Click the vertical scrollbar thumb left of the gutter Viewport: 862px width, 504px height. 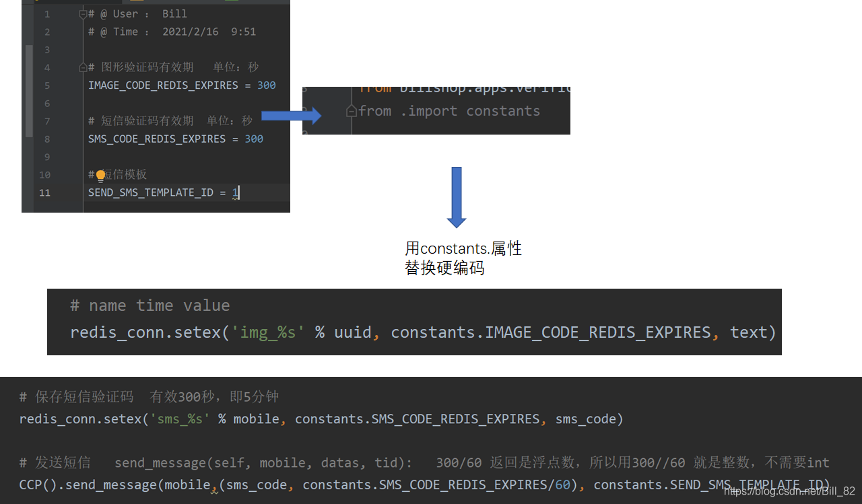[29, 91]
